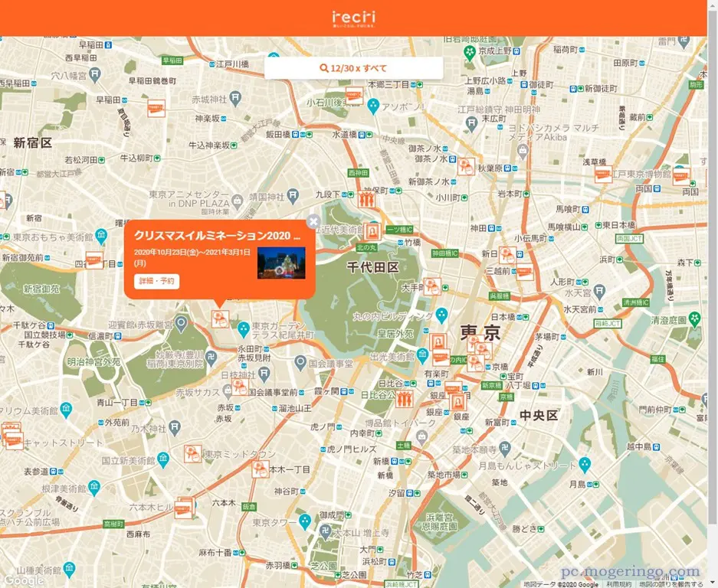Click the 丸の内ビルディング place pin

pos(441,315)
